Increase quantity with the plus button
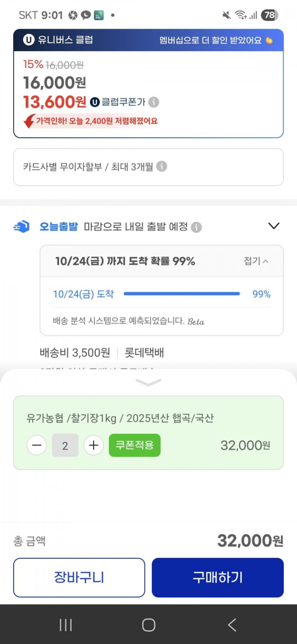The height and width of the screenshot is (644, 297). click(x=94, y=445)
